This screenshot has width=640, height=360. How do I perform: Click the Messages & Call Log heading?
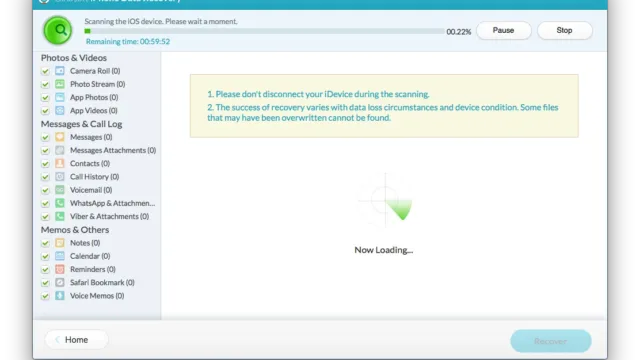82,124
